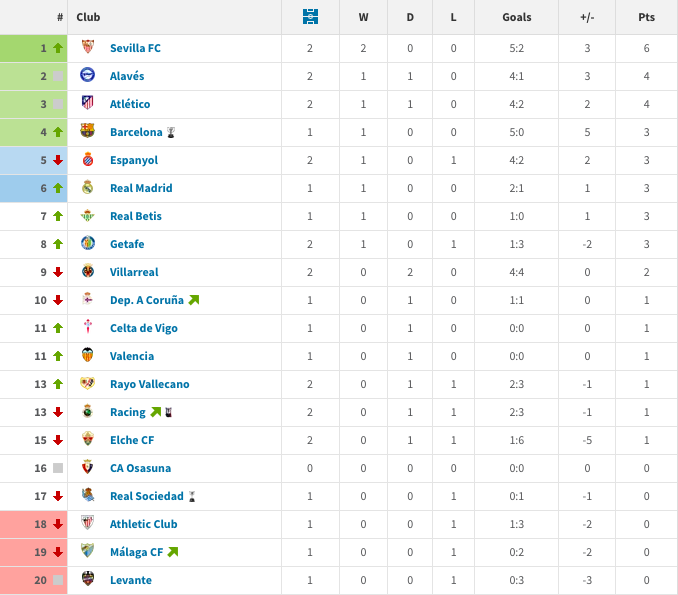Select the Pts column header

tap(646, 17)
